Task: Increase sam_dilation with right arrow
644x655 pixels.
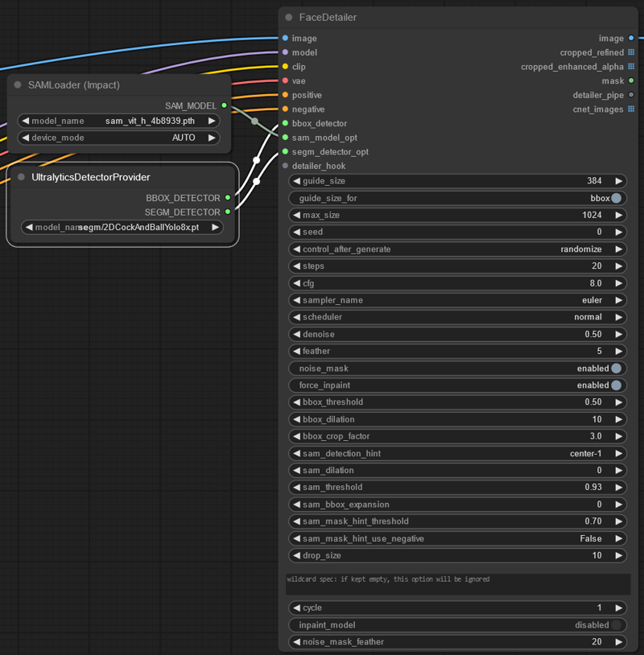Action: click(x=618, y=471)
